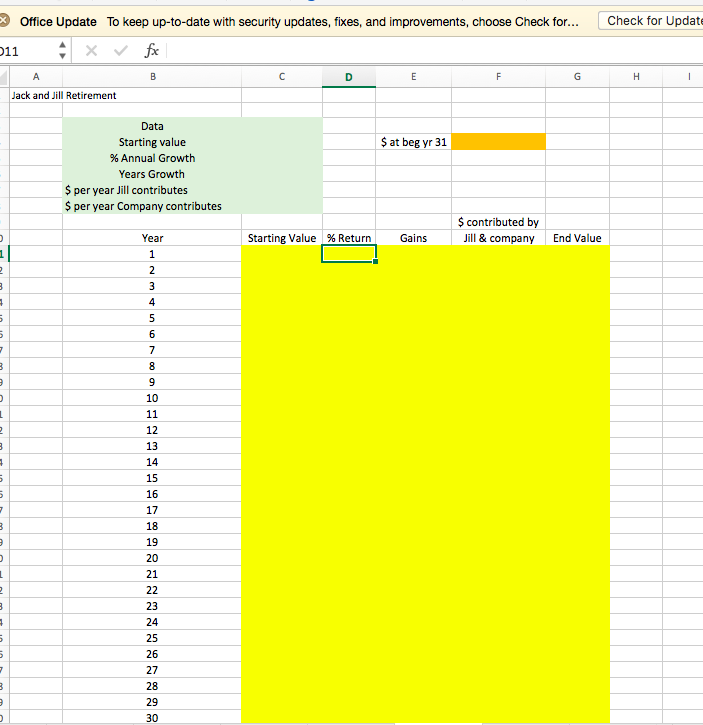Select the '$ contributed by' heading cell

pos(498,222)
